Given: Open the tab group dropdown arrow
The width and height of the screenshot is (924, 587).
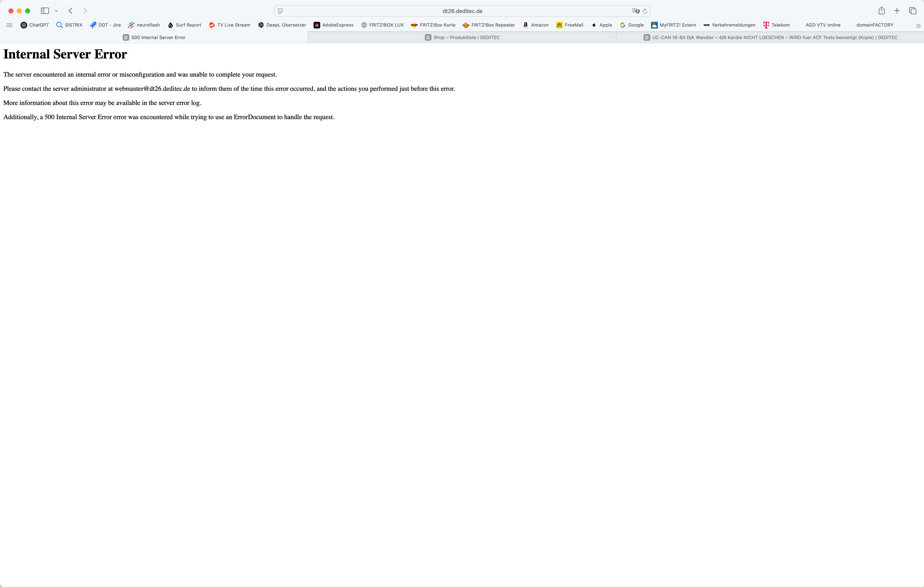Looking at the screenshot, I should click(x=56, y=11).
